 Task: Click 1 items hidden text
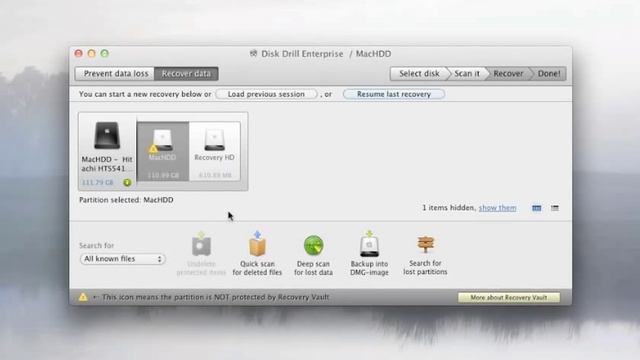449,208
